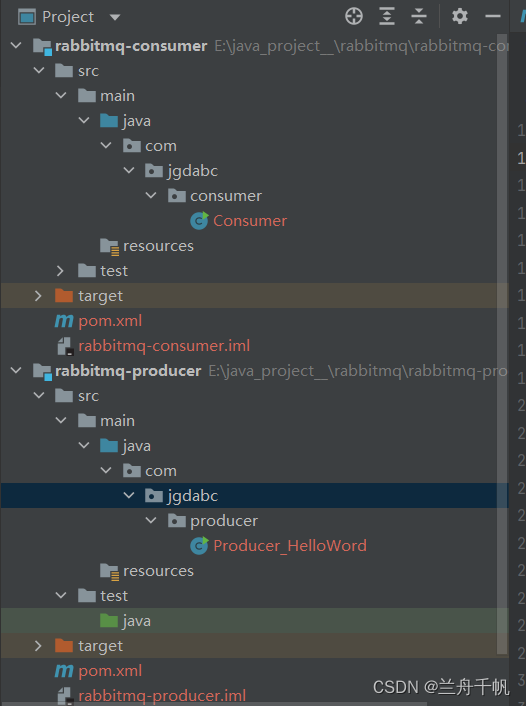Screen dimensions: 526x706
Task: Collapse the producer package chevron
Action: pos(151,520)
